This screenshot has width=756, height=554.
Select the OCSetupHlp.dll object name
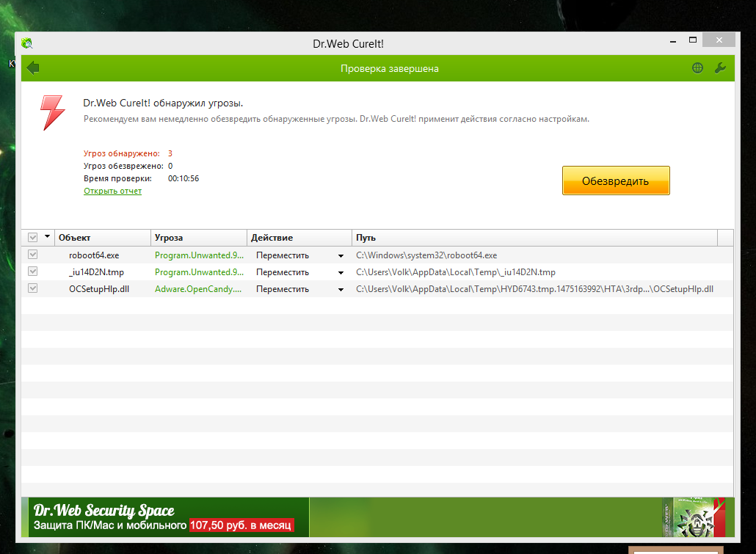pos(99,289)
